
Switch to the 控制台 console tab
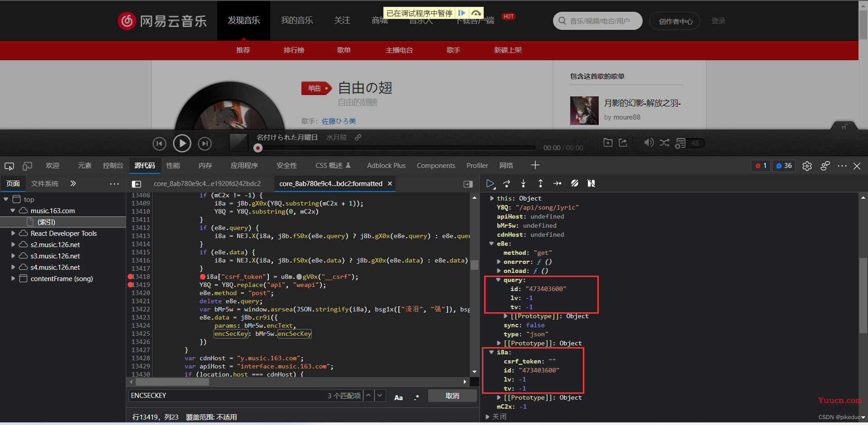point(113,166)
